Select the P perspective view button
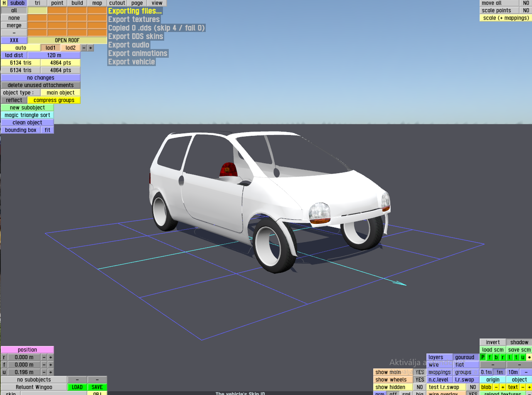This screenshot has width=532, height=395. [x=483, y=357]
